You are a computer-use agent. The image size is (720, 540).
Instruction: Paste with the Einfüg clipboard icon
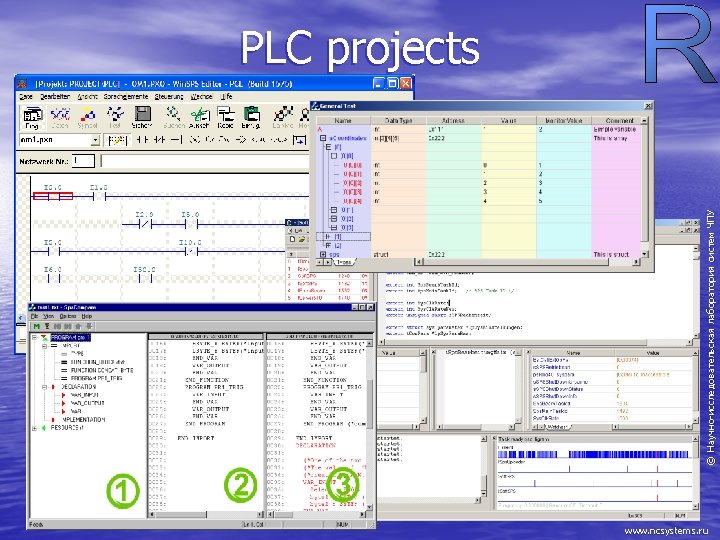click(x=251, y=117)
